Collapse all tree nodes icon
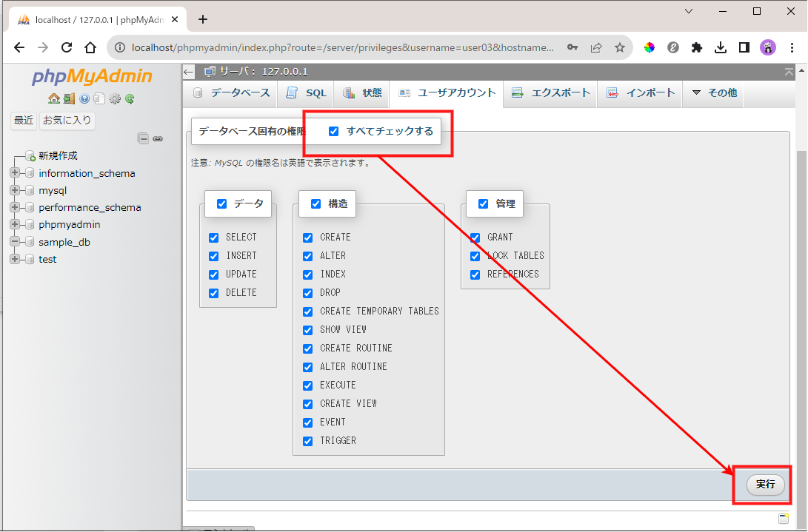The image size is (808, 532). (x=143, y=138)
